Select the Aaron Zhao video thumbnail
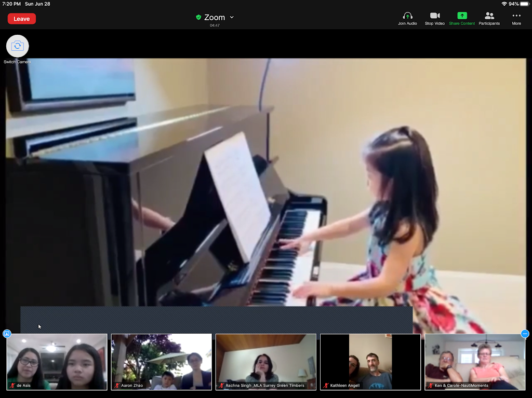Screen dimensions: 532x398 click(x=162, y=362)
